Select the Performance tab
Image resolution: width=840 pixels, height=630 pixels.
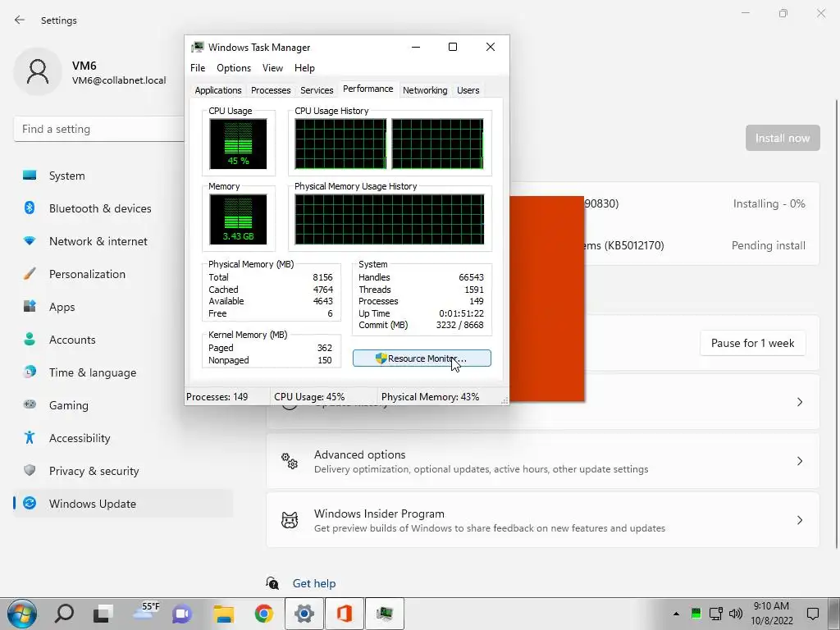tap(368, 89)
